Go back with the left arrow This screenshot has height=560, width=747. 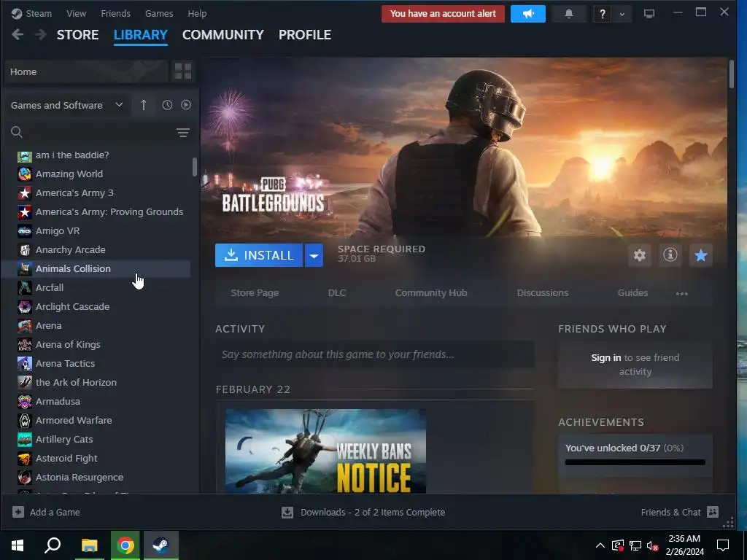(x=18, y=34)
